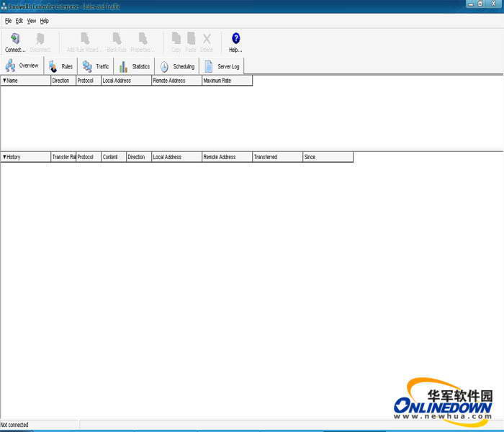Click Direction header in History table
The width and height of the screenshot is (504, 432).
click(138, 157)
